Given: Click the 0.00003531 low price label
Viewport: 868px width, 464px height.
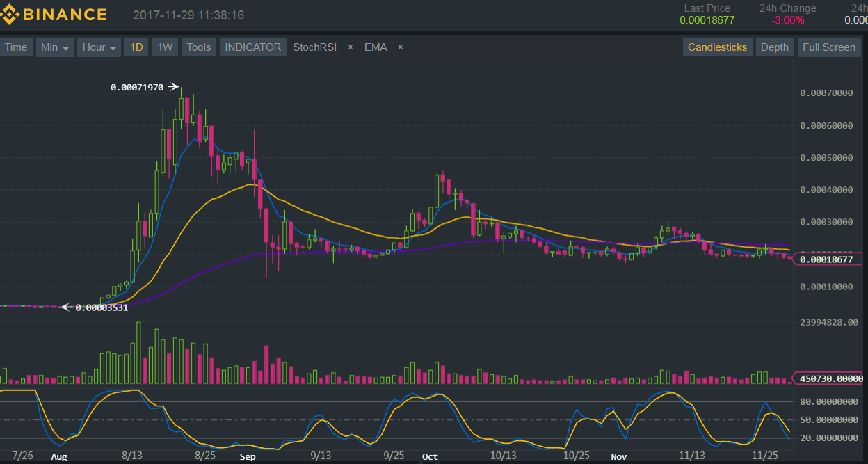Looking at the screenshot, I should [x=102, y=307].
